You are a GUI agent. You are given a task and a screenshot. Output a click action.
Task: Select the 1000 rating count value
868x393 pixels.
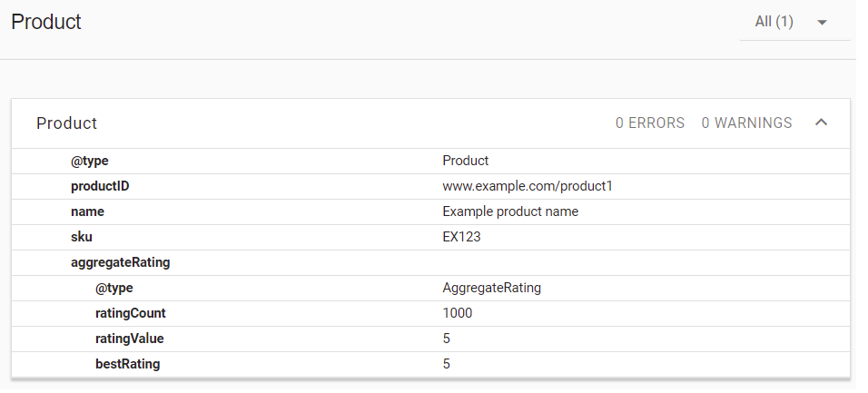(458, 313)
